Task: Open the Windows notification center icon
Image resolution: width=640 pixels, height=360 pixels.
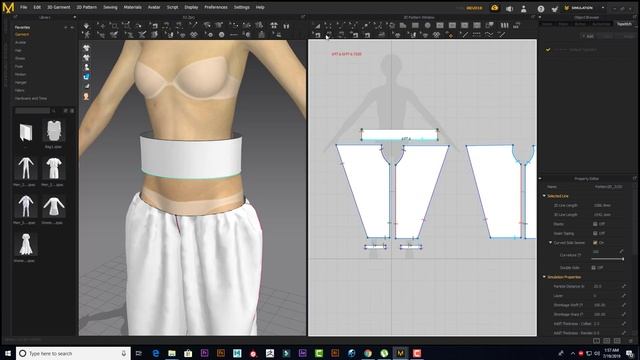Action: point(630,353)
